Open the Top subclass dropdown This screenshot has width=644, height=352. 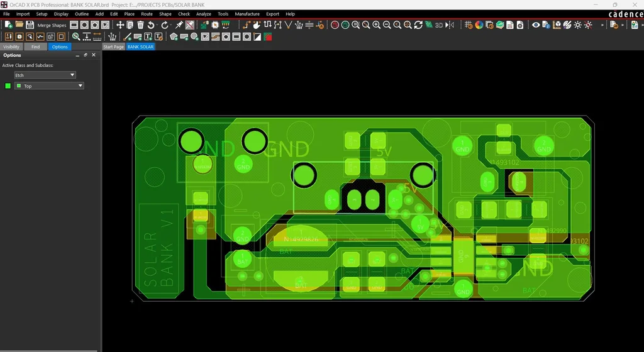tap(80, 86)
